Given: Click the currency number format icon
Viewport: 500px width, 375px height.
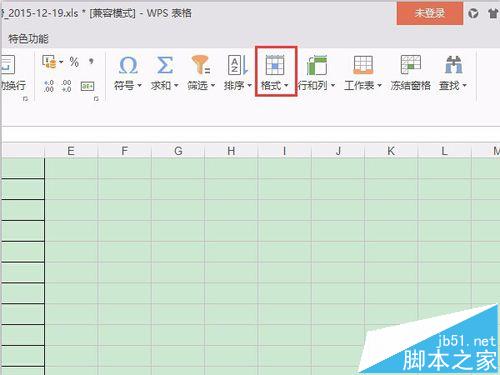Looking at the screenshot, I should coord(49,62).
